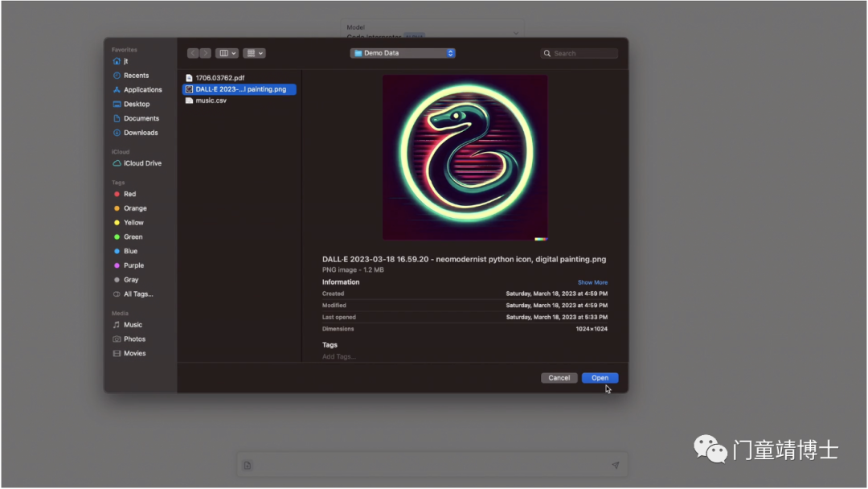Click the Desktop icon in sidebar
Image resolution: width=868 pixels, height=489 pixels.
click(117, 104)
